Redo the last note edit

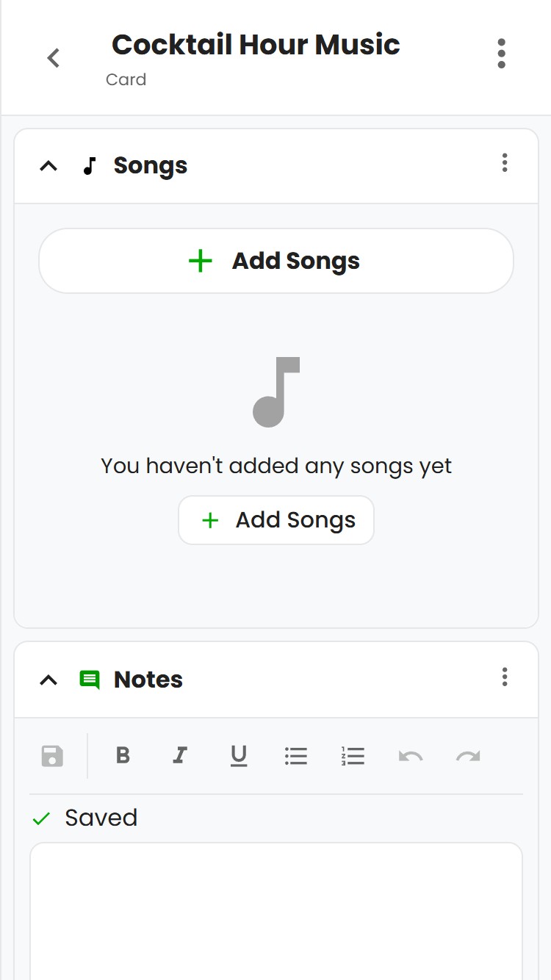[x=468, y=756]
